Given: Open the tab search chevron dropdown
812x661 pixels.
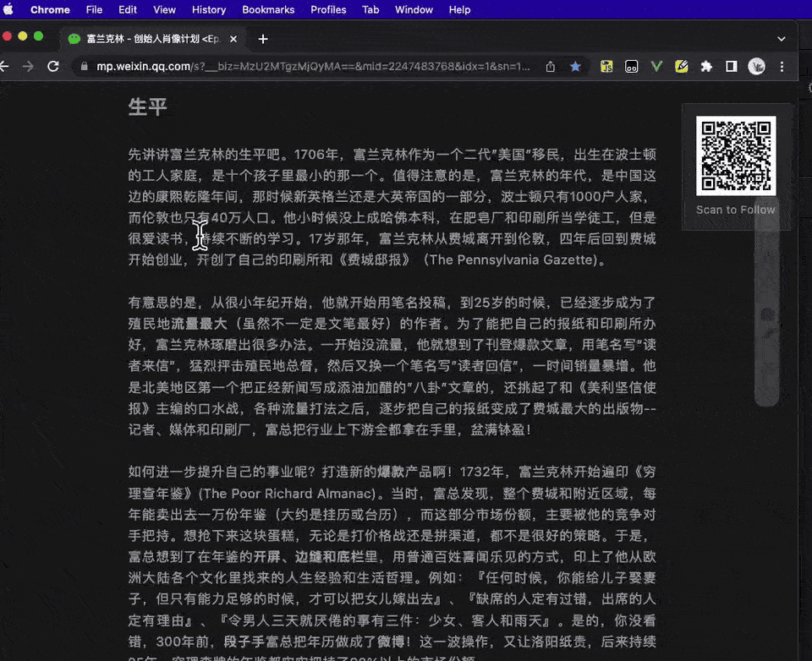Looking at the screenshot, I should pos(781,38).
